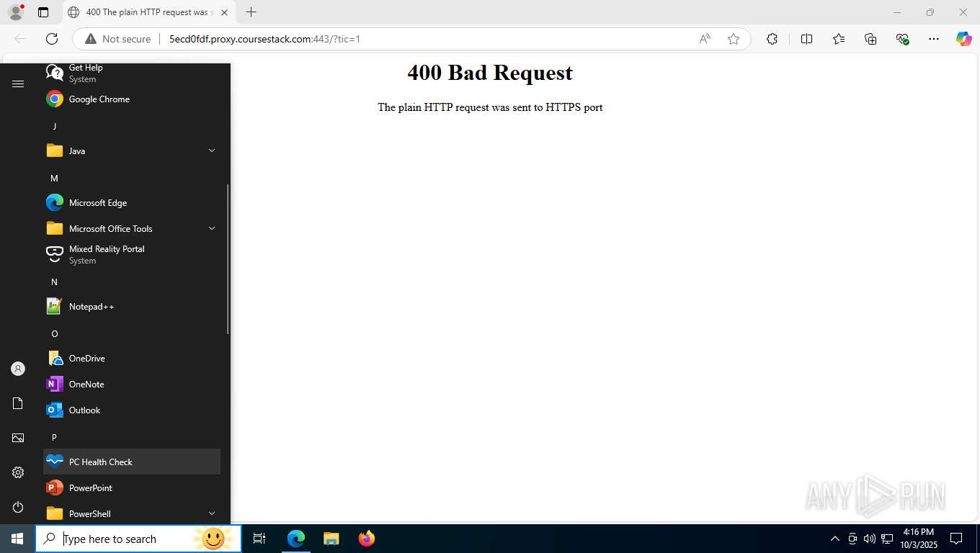Open Power options in Start sidebar
Viewport: 980px width, 553px height.
tap(18, 507)
